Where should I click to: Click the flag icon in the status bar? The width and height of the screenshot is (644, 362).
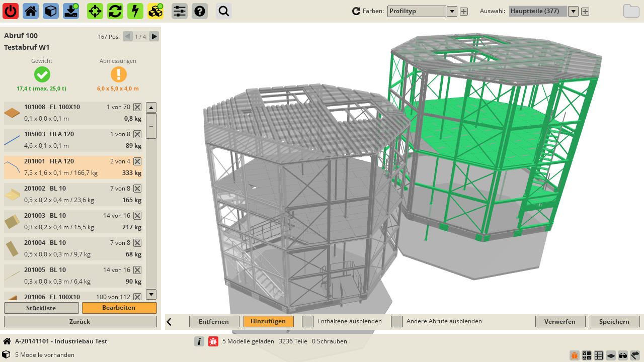pyautogui.click(x=635, y=355)
